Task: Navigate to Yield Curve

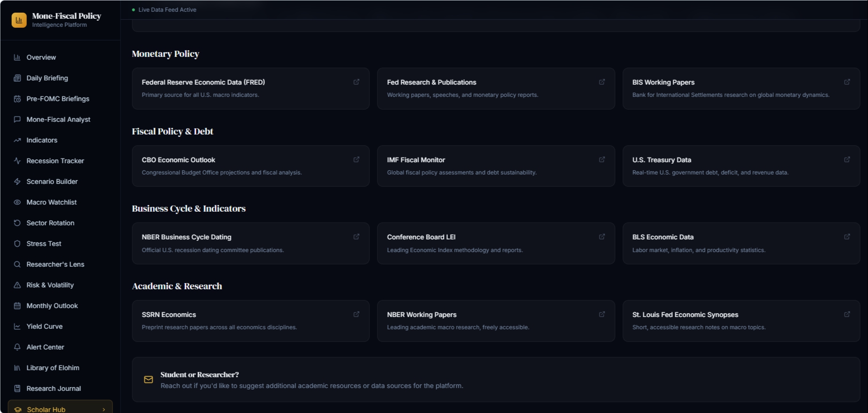Action: pyautogui.click(x=60, y=326)
